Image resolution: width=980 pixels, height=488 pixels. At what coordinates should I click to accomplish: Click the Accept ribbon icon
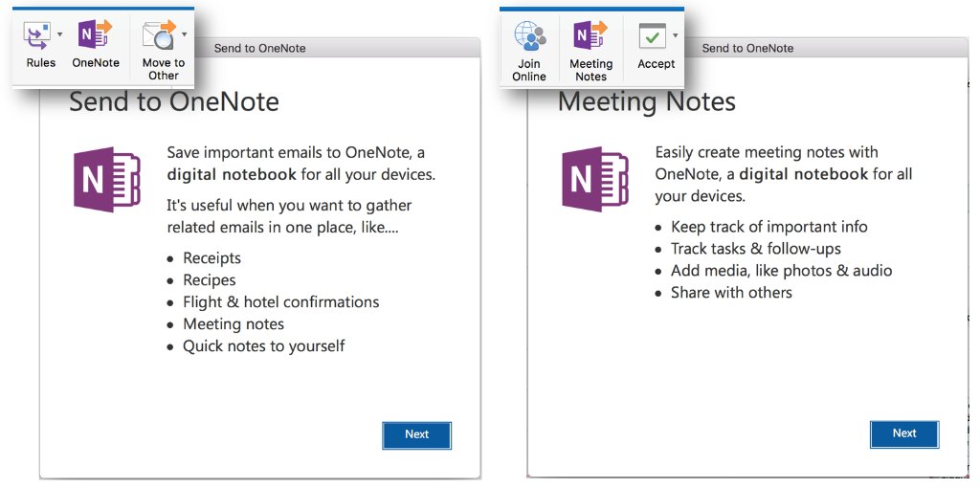653,36
